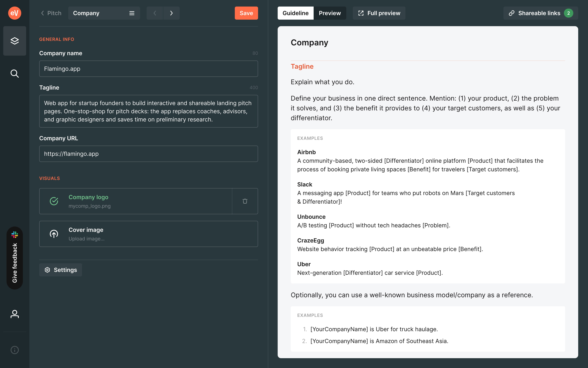Click the CrazeEgg example title
588x368 pixels.
[x=311, y=240]
